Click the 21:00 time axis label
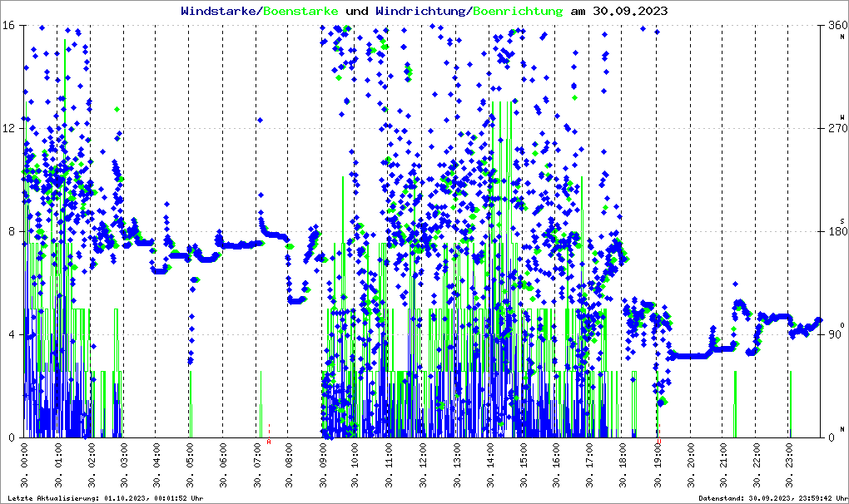The height and width of the screenshot is (504, 849). [x=722, y=465]
